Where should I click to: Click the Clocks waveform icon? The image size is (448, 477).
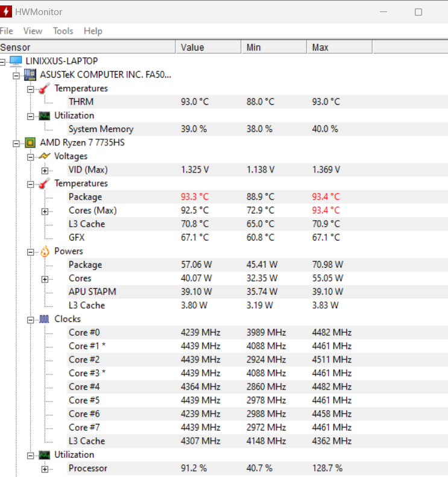tap(45, 319)
